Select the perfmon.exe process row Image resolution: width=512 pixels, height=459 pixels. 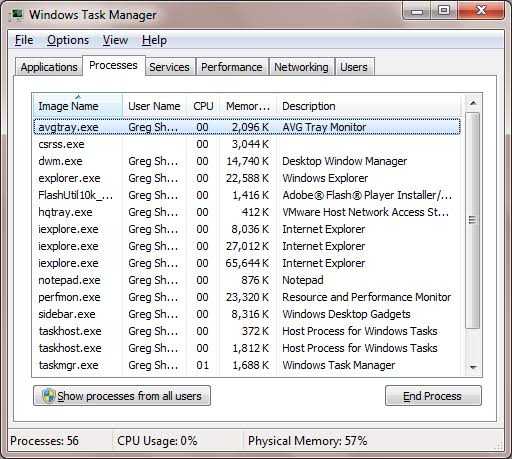click(x=247, y=297)
